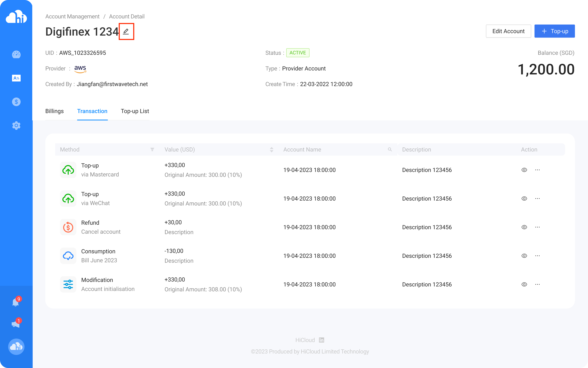
Task: View details of Top-up via Mastercard row
Action: tap(524, 170)
